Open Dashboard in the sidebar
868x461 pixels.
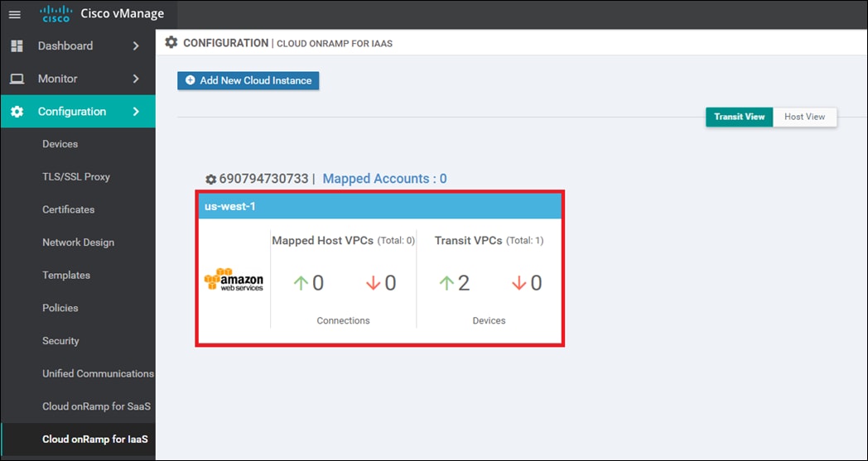(x=78, y=46)
